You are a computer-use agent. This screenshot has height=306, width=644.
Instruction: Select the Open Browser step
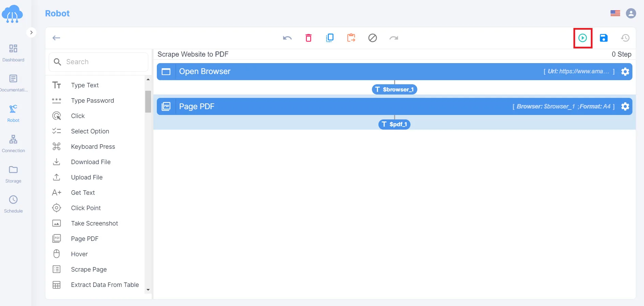tap(394, 72)
